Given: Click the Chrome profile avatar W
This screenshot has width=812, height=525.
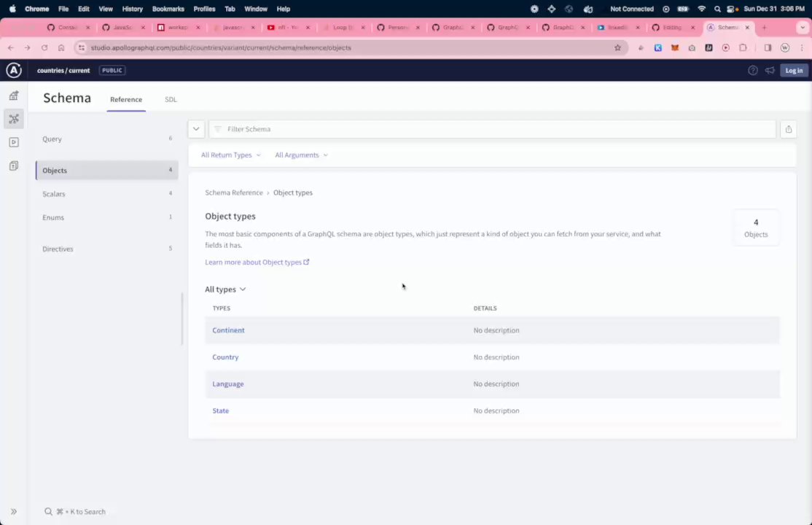Looking at the screenshot, I should point(785,47).
